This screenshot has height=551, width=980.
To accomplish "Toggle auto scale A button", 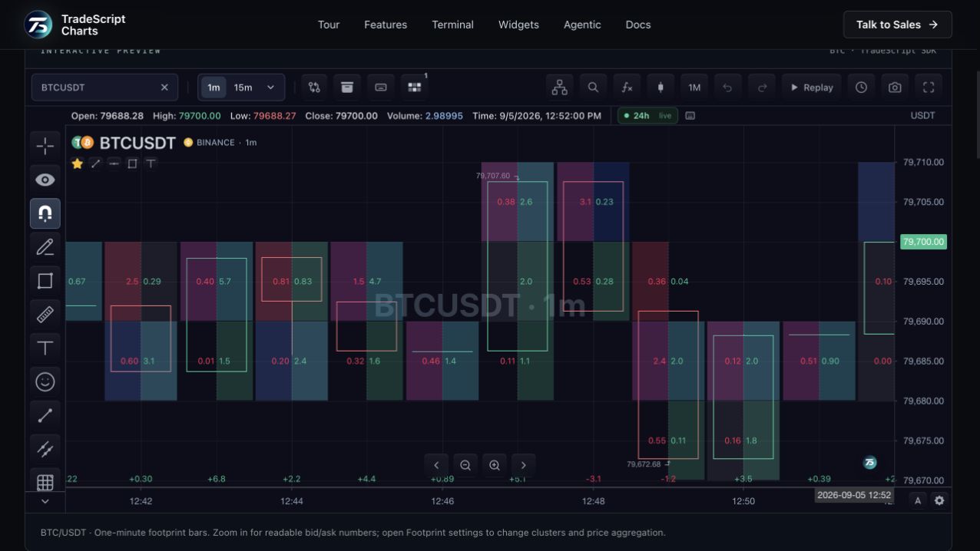I will (x=918, y=500).
